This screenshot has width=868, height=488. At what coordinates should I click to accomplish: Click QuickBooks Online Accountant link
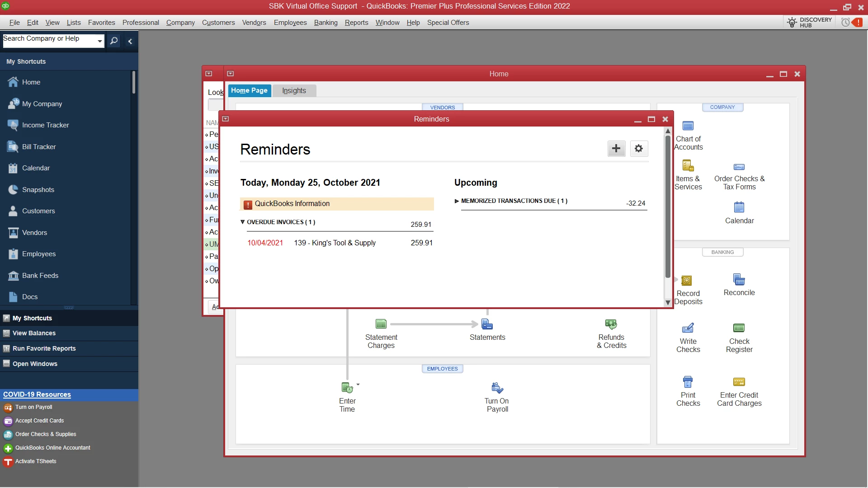point(53,448)
